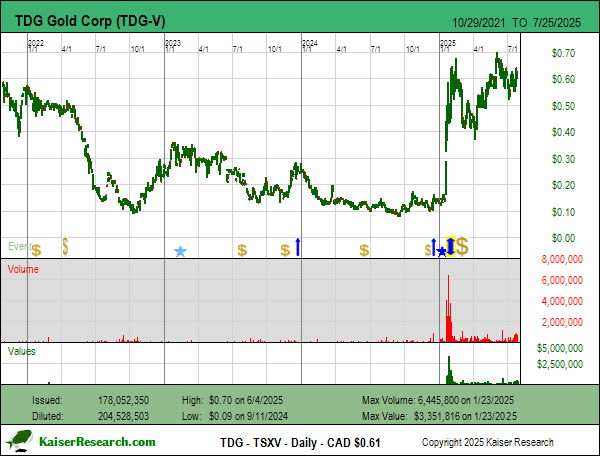Click the $0.50 price axis label

click(563, 106)
